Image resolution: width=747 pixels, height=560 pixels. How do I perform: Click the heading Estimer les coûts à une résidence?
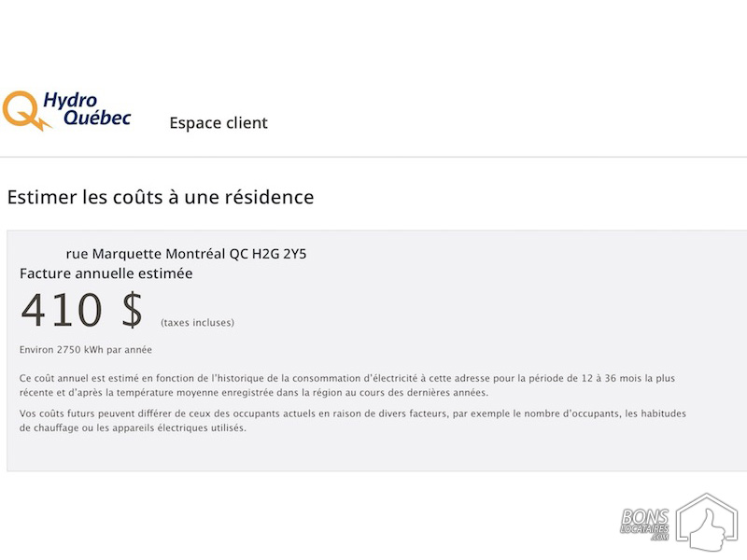(161, 197)
